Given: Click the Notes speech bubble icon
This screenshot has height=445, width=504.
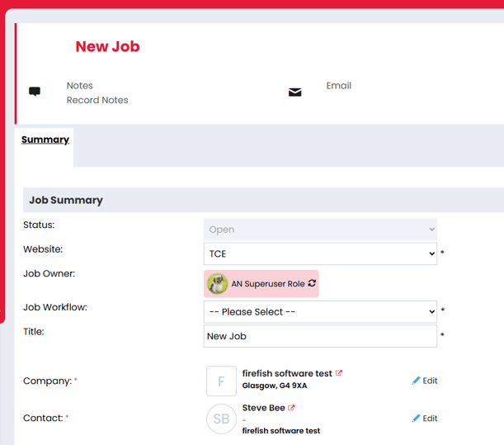Looking at the screenshot, I should (35, 92).
